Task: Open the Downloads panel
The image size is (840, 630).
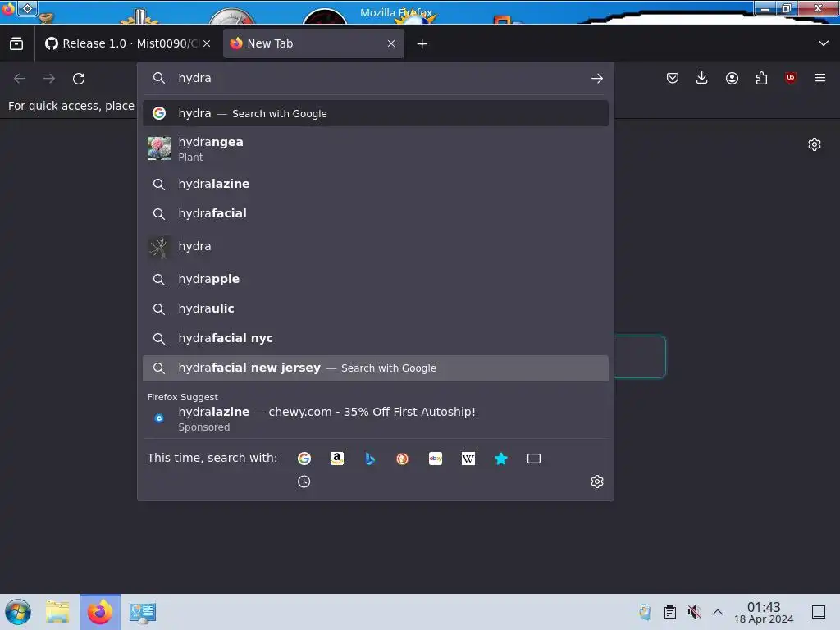Action: pos(702,78)
